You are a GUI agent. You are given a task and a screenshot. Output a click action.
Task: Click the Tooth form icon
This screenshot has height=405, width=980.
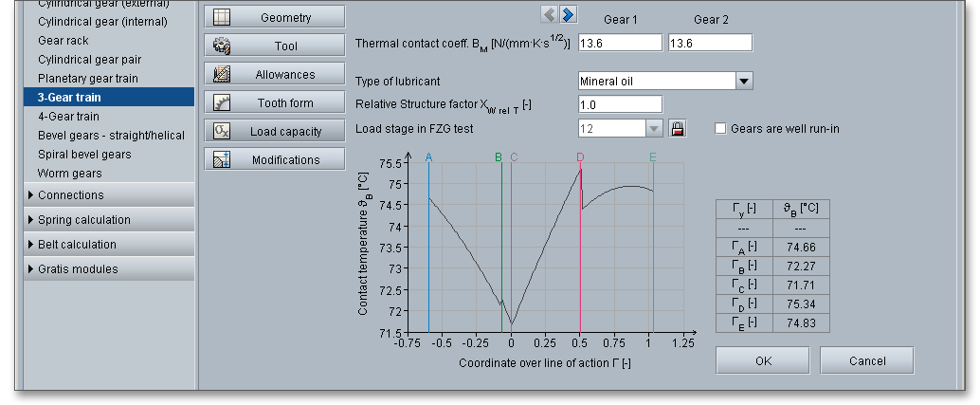[222, 102]
